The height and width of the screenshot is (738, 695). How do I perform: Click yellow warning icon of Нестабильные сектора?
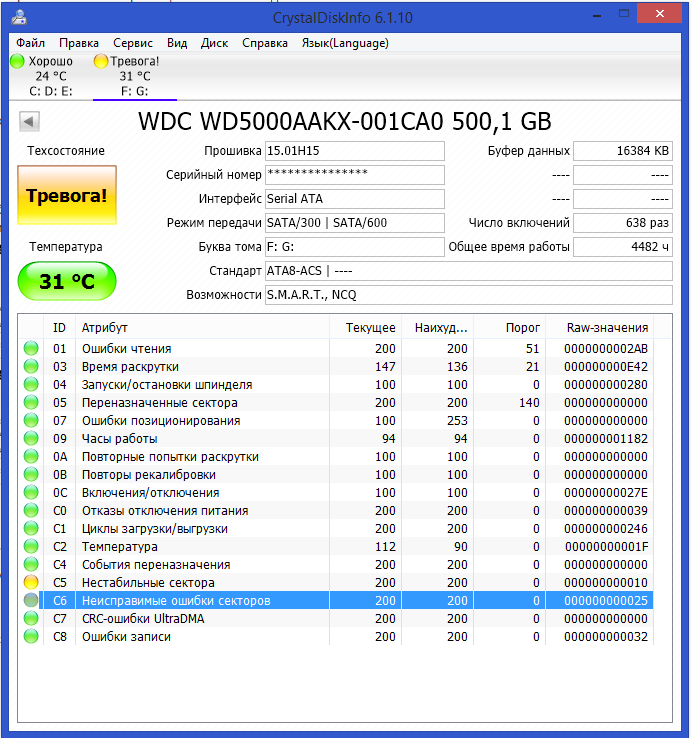[x=31, y=582]
